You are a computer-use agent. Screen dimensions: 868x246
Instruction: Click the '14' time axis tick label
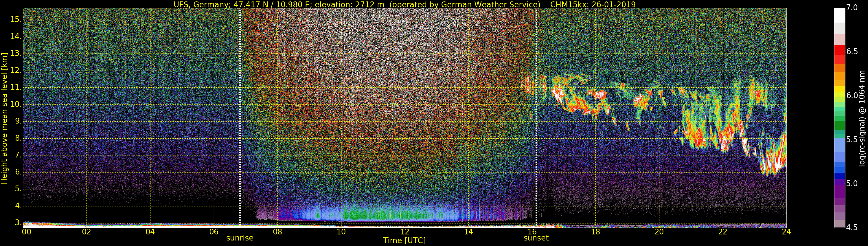468,232
